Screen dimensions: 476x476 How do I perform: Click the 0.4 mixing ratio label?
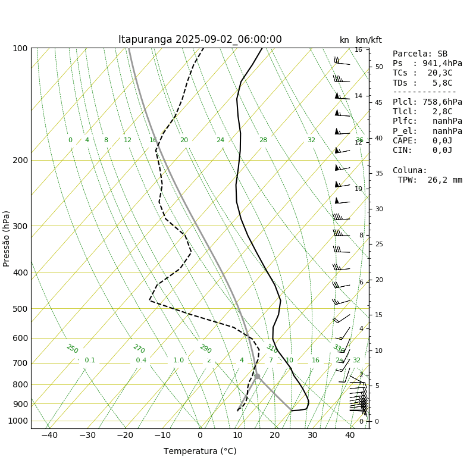pos(141,360)
